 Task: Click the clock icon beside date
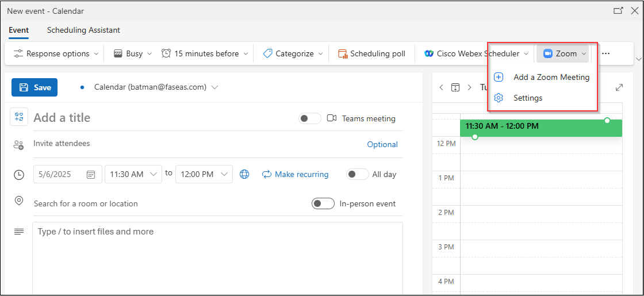point(19,175)
